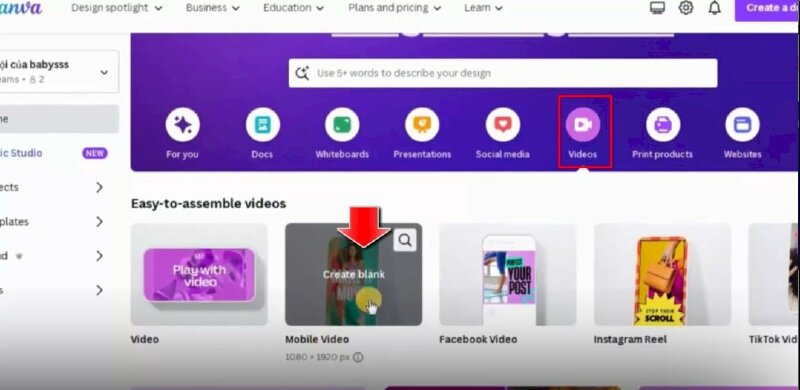This screenshot has width=800, height=390.
Task: Select the Home item in sidebar
Action: click(x=59, y=119)
